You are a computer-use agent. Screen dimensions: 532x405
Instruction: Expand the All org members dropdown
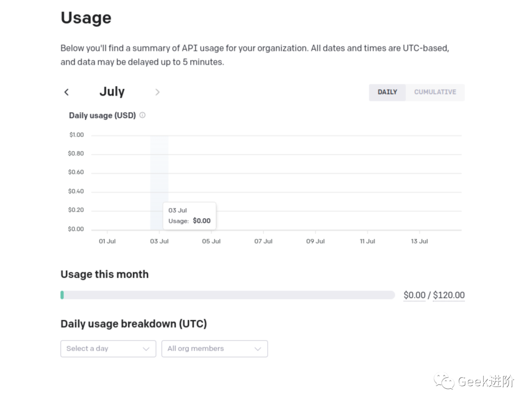click(x=214, y=349)
